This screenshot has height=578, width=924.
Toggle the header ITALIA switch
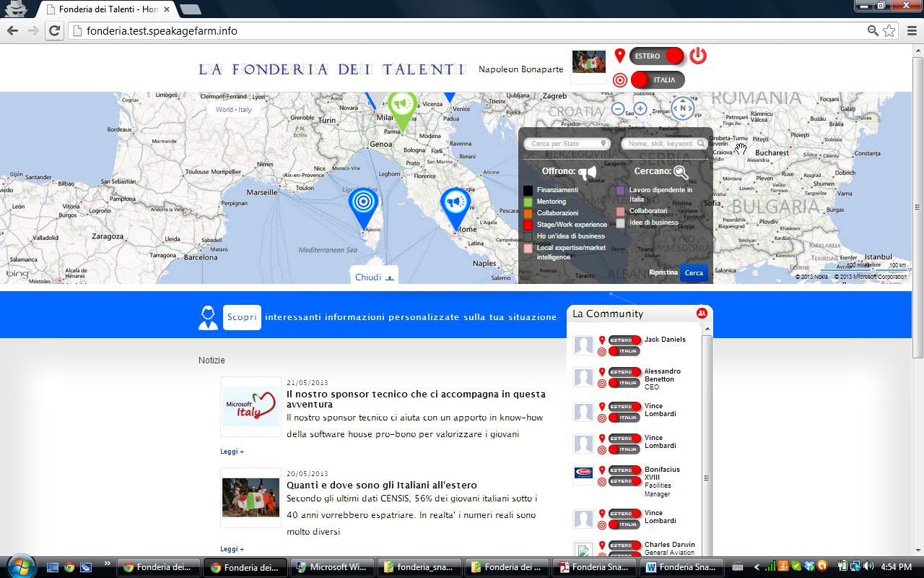(657, 80)
